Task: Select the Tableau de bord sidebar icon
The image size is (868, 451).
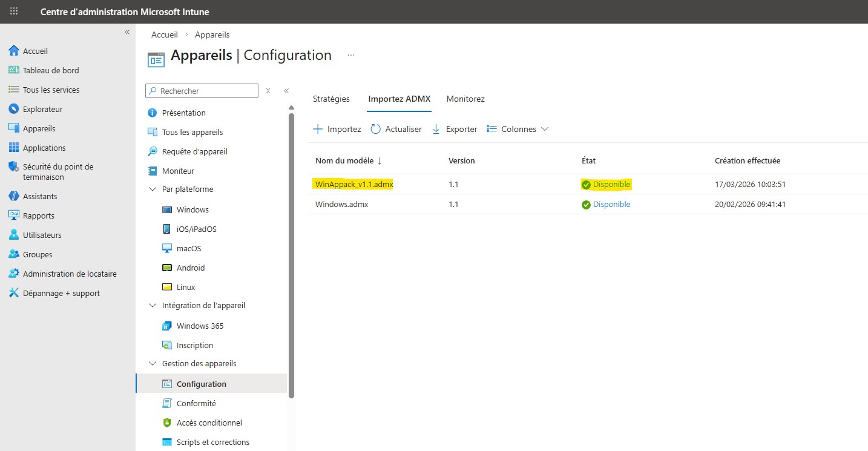Action: (x=13, y=70)
